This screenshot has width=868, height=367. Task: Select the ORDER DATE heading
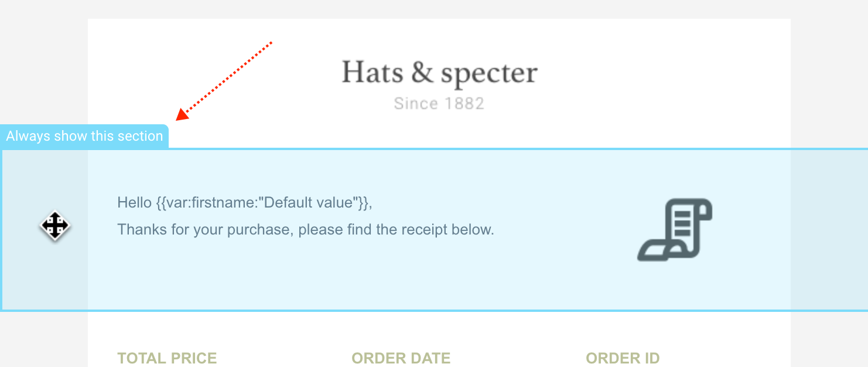pos(401,358)
